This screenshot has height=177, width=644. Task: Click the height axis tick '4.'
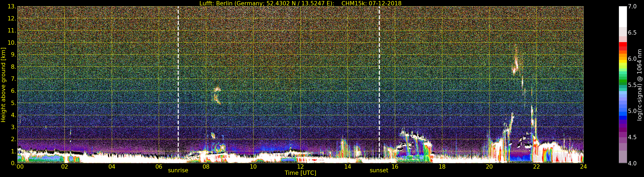pyautogui.click(x=14, y=115)
